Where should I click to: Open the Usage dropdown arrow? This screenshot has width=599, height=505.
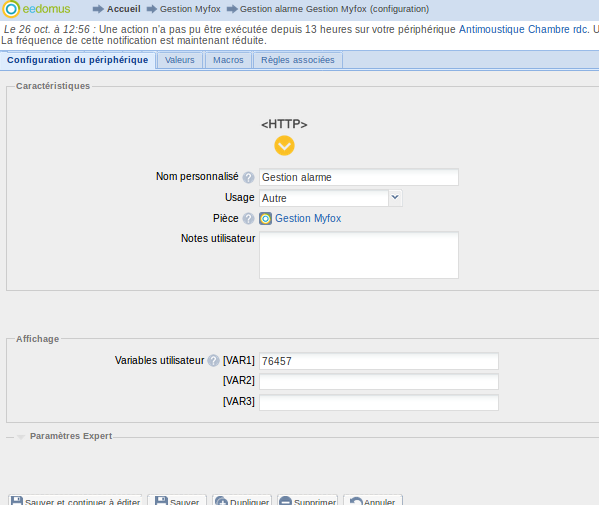coord(395,198)
